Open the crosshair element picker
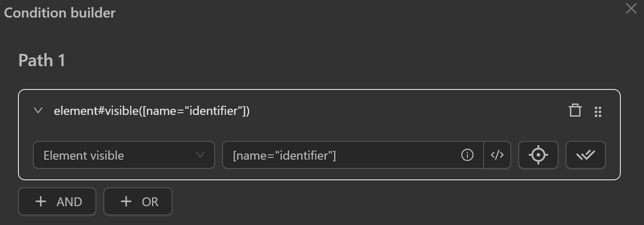 coord(538,155)
